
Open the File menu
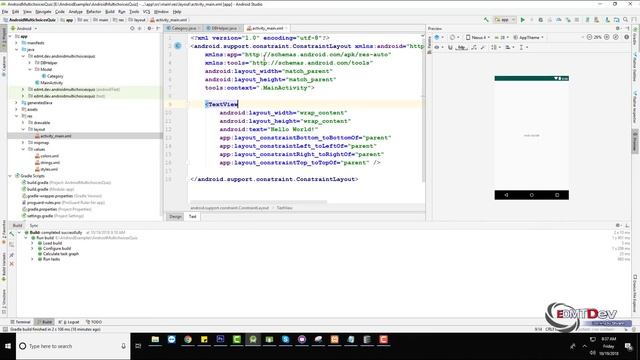tap(5, 12)
